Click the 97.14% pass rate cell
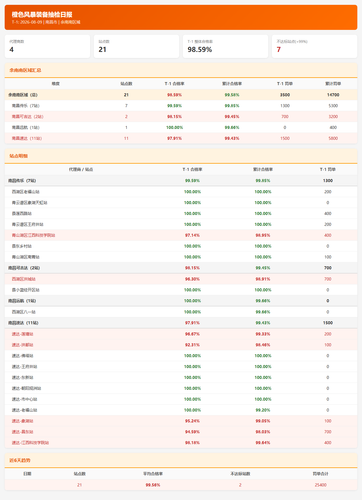The image size is (362, 500). point(192,235)
